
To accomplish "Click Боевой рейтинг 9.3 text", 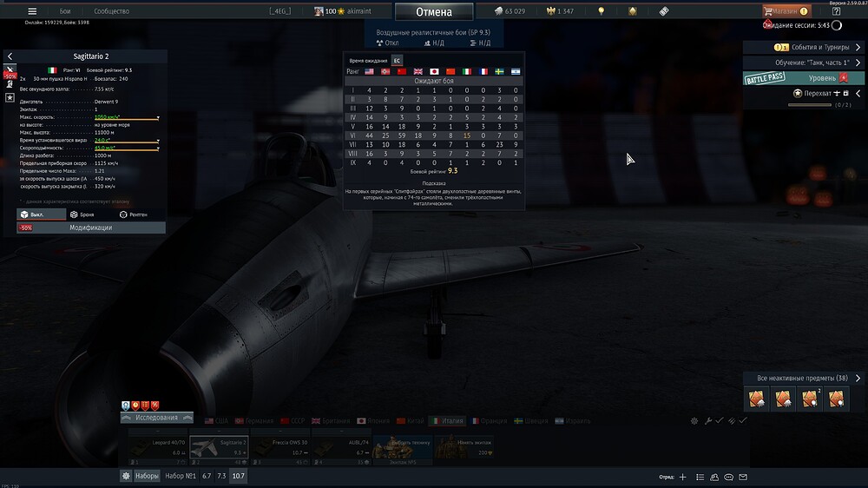I will [x=433, y=171].
